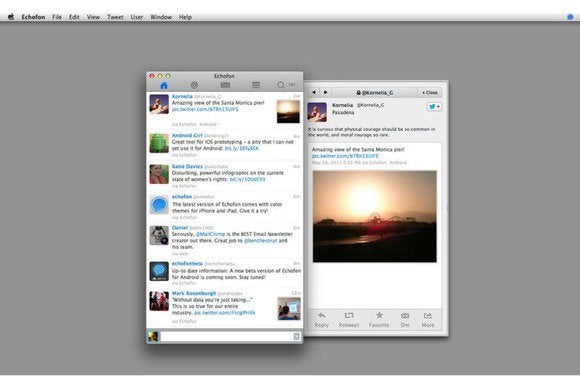Screen dimensions: 580x388
Task: Open the Echofon application menu
Action: click(33, 17)
